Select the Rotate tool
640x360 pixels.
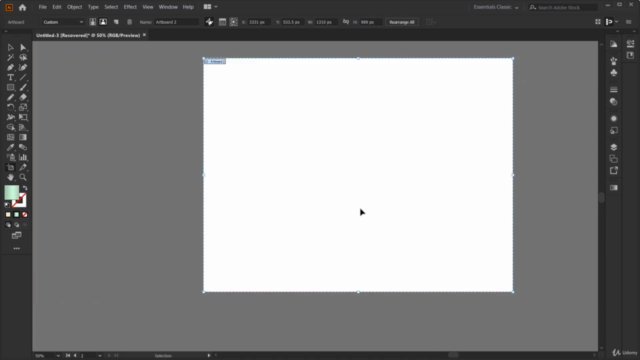pyautogui.click(x=11, y=107)
